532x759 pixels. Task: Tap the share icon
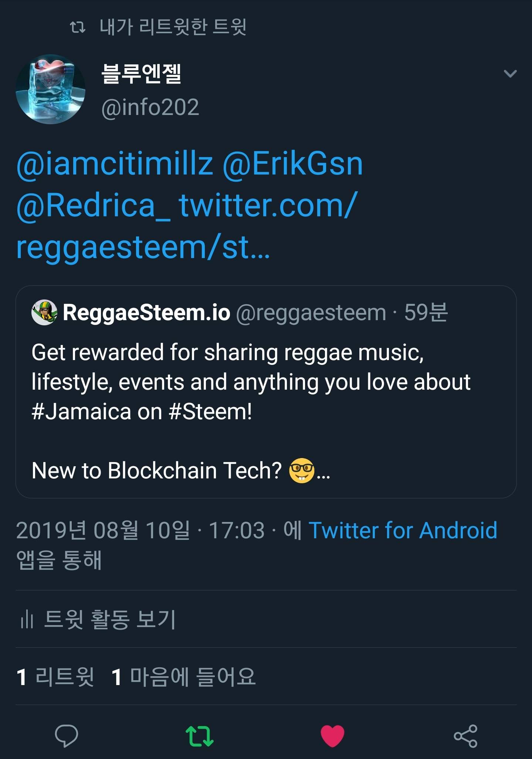pos(465,736)
